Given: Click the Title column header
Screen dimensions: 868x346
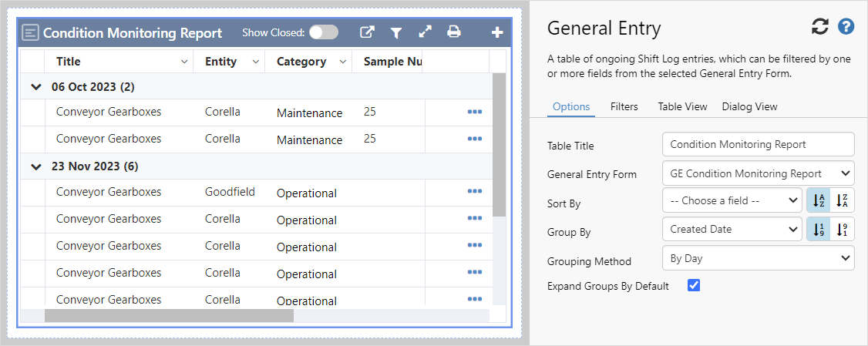Looking at the screenshot, I should (69, 62).
